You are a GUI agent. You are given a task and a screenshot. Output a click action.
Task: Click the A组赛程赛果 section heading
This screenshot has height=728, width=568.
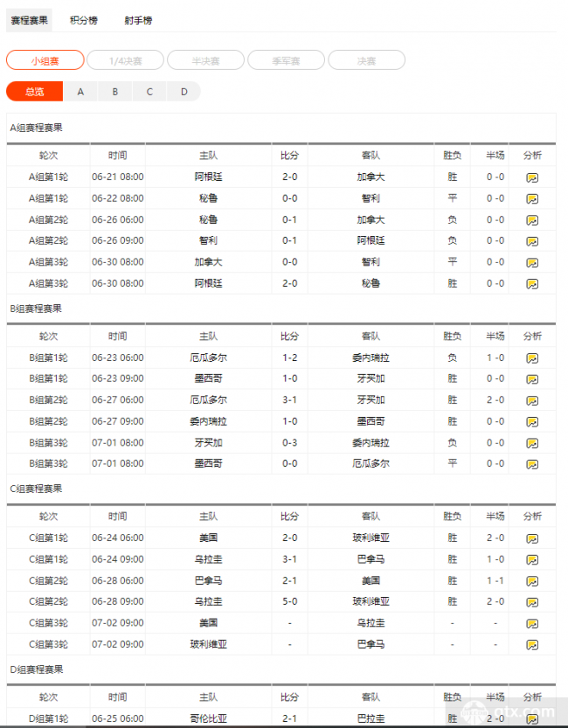coord(36,128)
